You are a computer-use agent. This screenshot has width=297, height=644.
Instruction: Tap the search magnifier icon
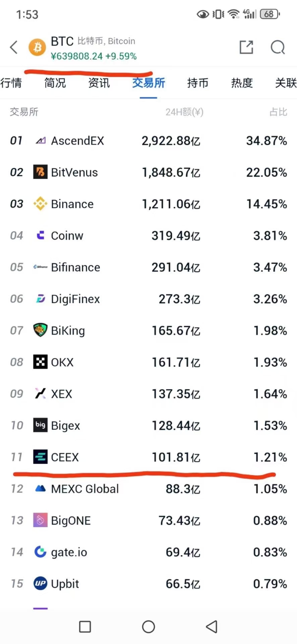[278, 47]
